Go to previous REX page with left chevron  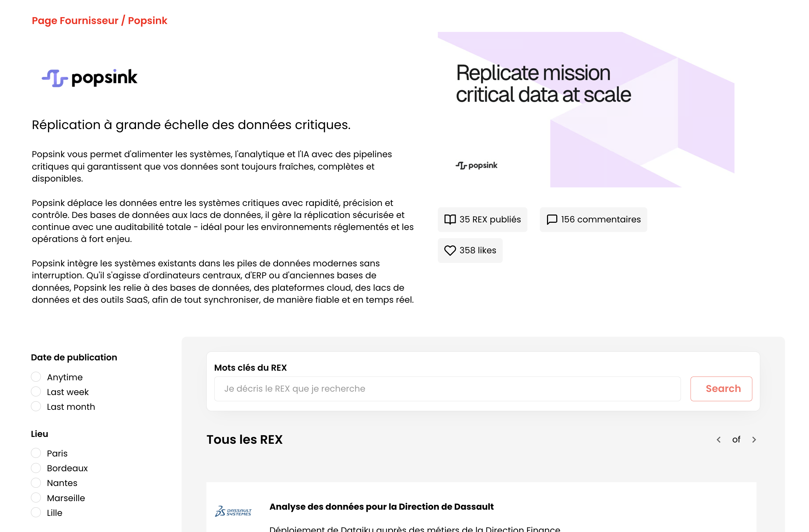tap(718, 440)
